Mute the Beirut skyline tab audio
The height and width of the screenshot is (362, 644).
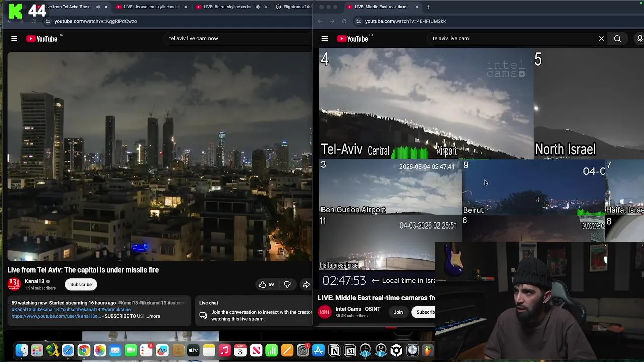(257, 7)
